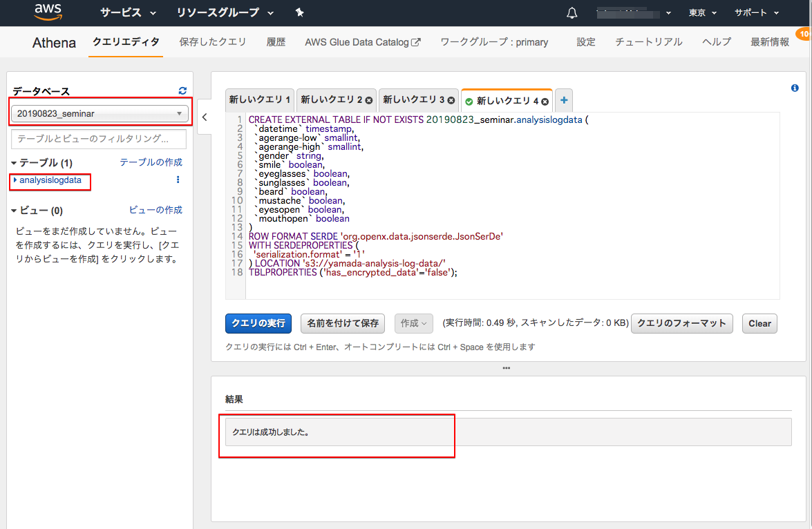
Task: Open notifications bell icon
Action: [x=572, y=13]
